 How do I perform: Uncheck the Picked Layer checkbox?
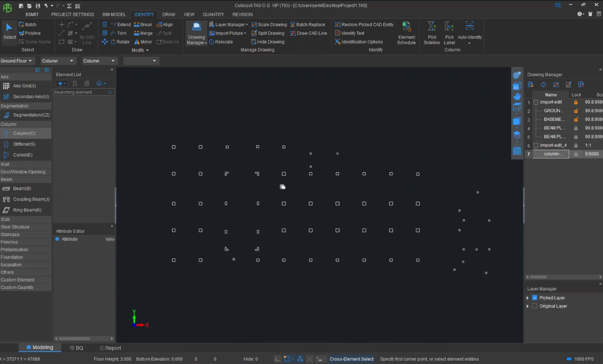pyautogui.click(x=535, y=298)
